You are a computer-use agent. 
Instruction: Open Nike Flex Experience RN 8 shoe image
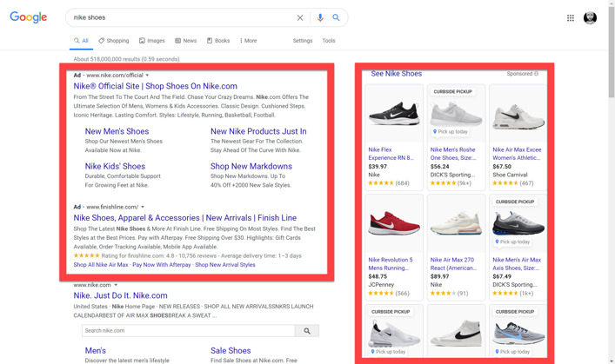[x=394, y=114]
